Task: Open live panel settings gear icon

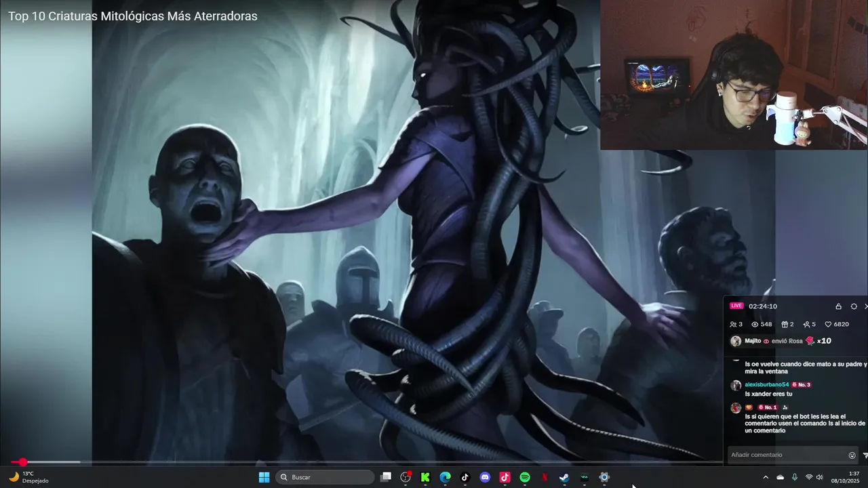Action: coord(854,306)
